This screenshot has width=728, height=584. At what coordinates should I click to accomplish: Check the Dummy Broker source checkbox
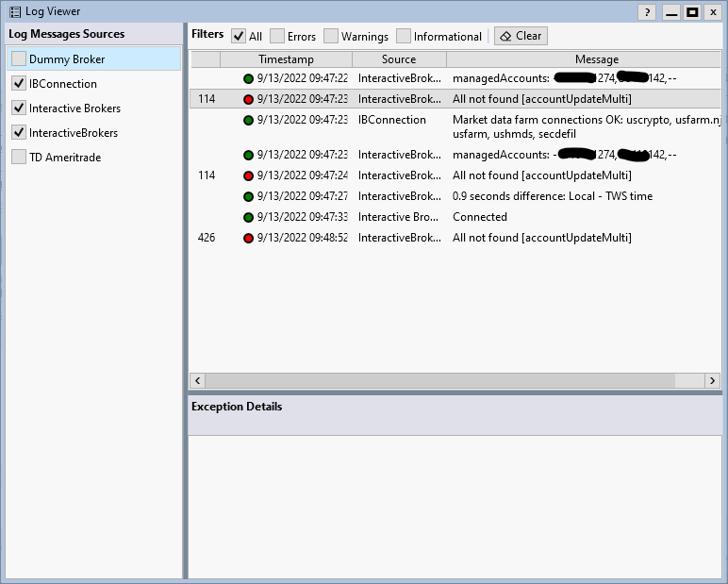[19, 59]
